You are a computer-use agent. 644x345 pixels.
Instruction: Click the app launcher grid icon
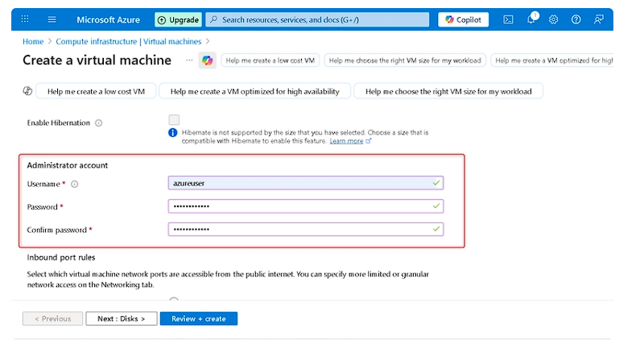tap(27, 19)
